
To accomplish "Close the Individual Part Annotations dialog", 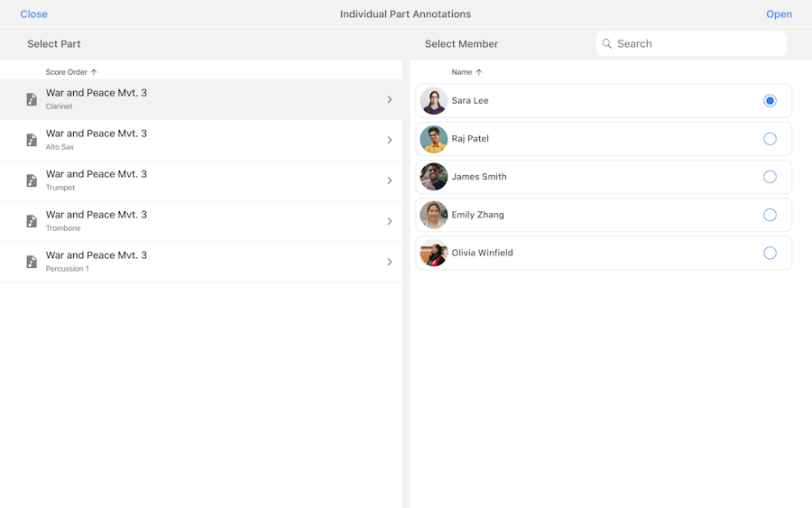I will pos(33,14).
